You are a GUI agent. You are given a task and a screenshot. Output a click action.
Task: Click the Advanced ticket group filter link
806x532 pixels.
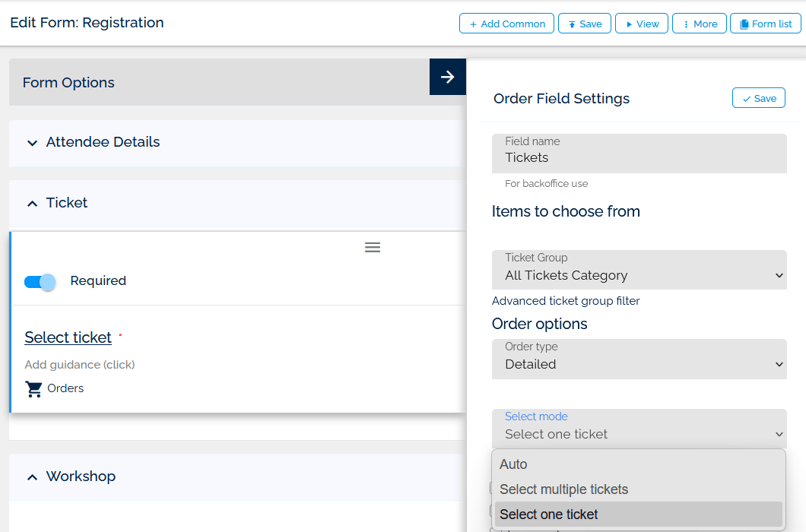click(x=566, y=301)
